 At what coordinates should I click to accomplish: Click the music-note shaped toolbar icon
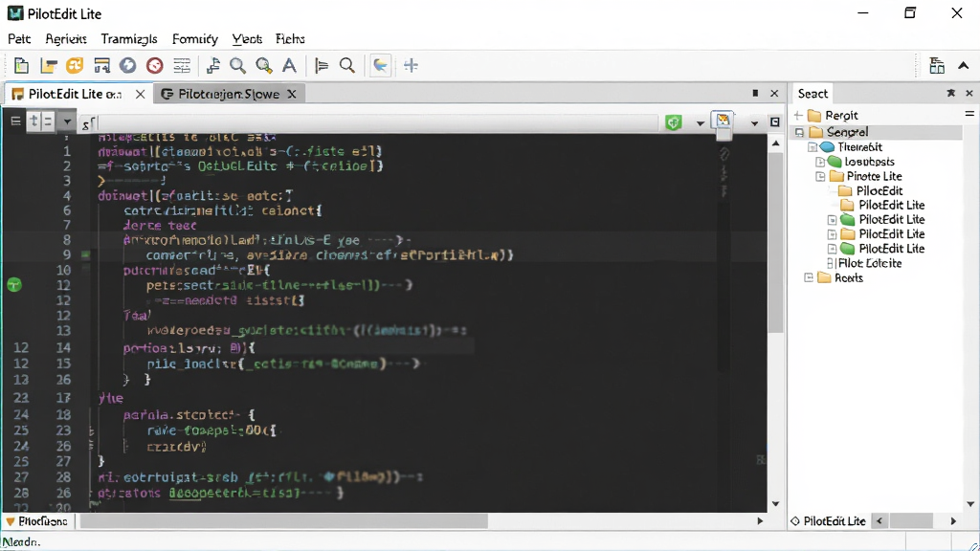coord(213,66)
